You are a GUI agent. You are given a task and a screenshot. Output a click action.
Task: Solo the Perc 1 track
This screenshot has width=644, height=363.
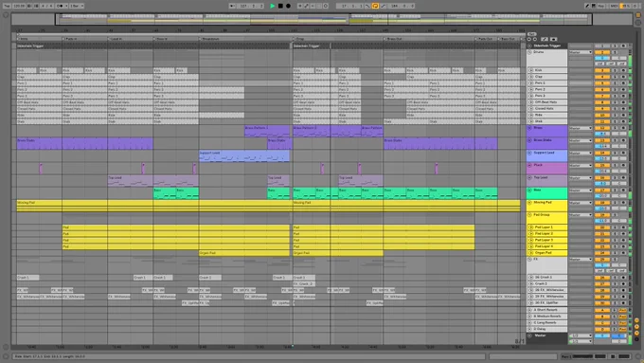click(615, 83)
